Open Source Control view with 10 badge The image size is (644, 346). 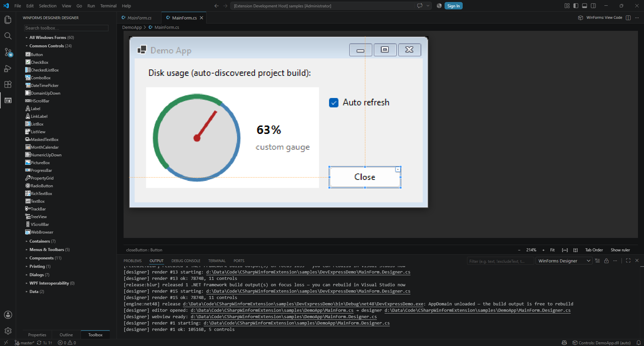point(8,52)
